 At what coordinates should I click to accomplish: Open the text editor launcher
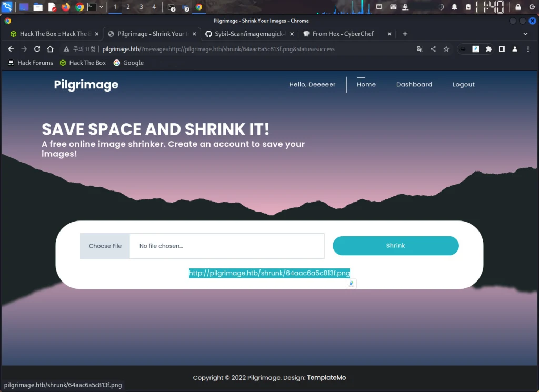pyautogui.click(x=52, y=7)
